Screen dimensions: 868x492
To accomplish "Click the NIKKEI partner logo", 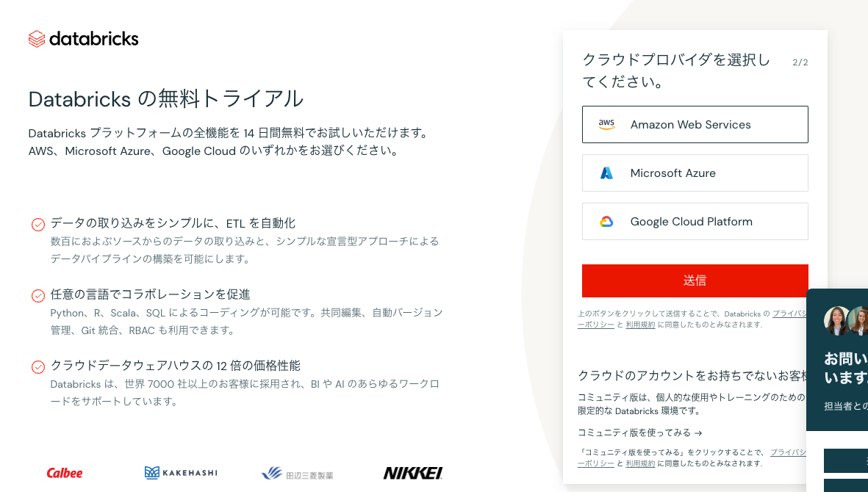I will pyautogui.click(x=412, y=473).
